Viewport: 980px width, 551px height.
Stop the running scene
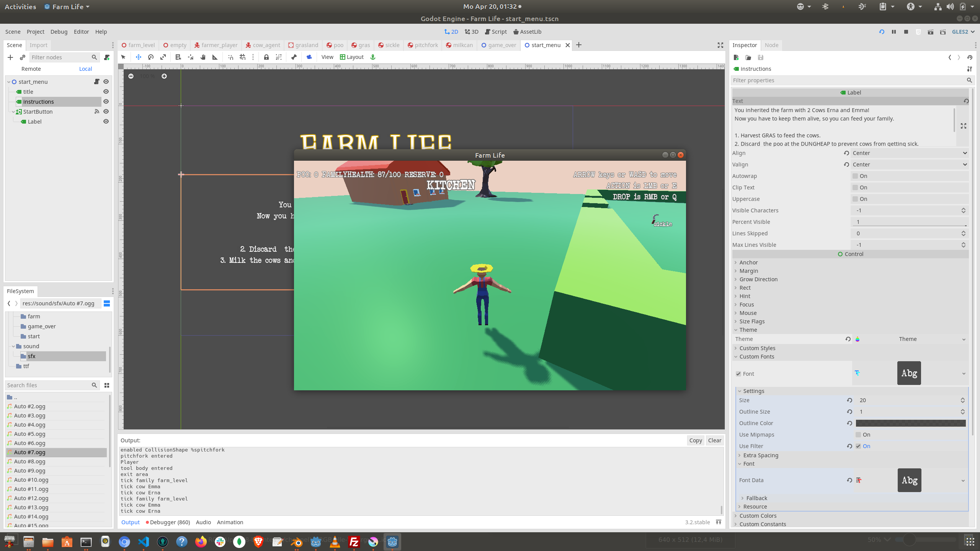click(x=906, y=32)
